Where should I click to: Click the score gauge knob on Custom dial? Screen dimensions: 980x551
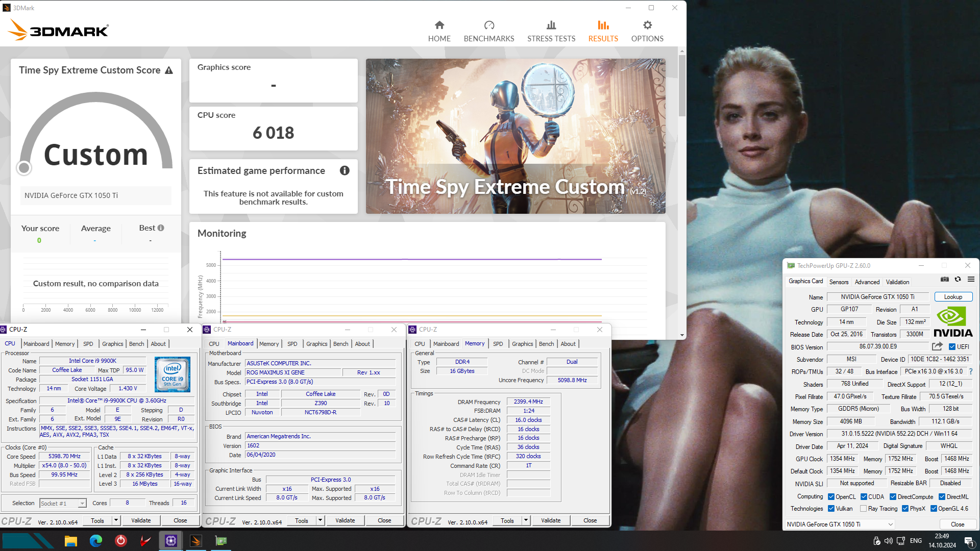pyautogui.click(x=24, y=168)
